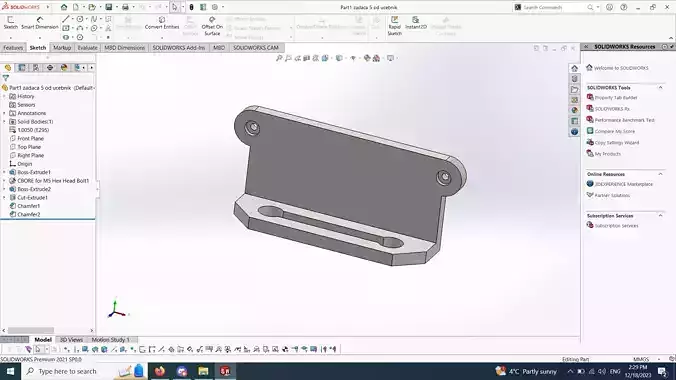Image resolution: width=676 pixels, height=380 pixels.
Task: Click PropertyManager tab icon
Action: [x=22, y=68]
